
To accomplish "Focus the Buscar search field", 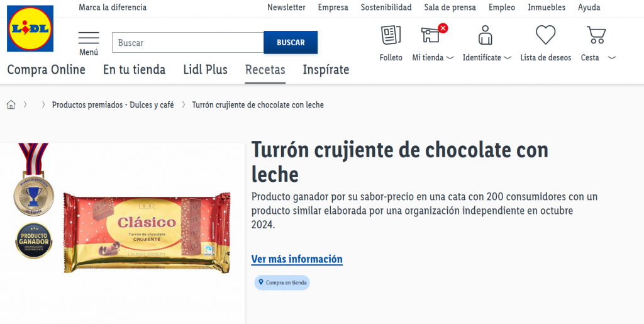I will click(x=187, y=42).
